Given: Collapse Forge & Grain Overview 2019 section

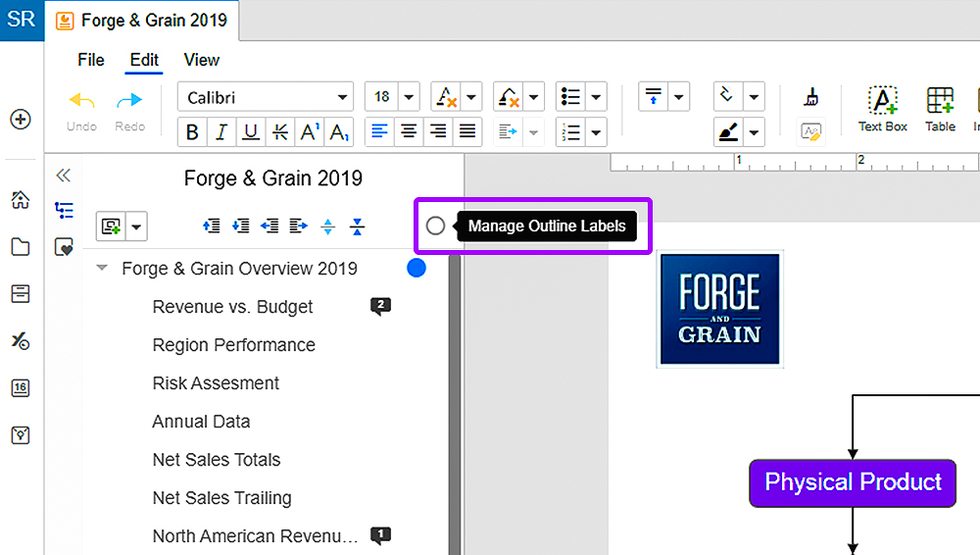Looking at the screenshot, I should click(x=101, y=268).
